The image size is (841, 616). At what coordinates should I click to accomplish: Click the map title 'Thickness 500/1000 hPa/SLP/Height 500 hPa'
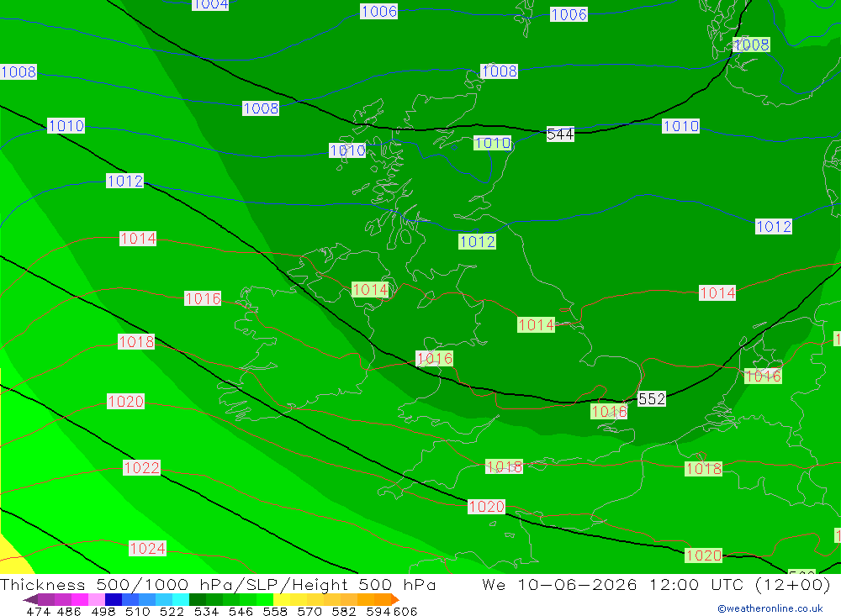click(x=218, y=585)
